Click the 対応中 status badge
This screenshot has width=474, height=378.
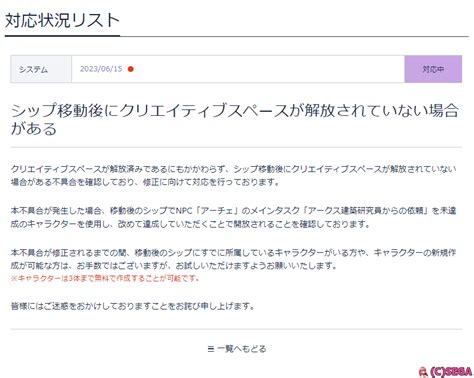(433, 69)
